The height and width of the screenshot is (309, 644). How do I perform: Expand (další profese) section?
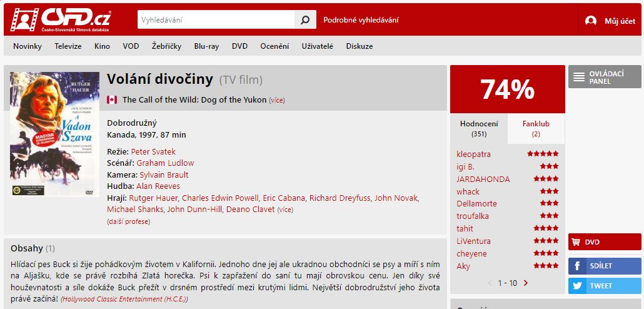click(129, 221)
